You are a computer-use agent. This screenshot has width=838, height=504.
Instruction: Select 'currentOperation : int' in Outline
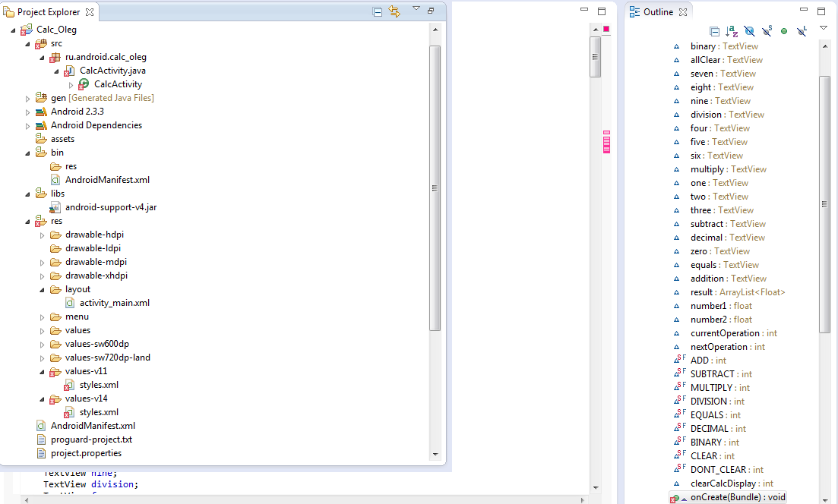(733, 334)
